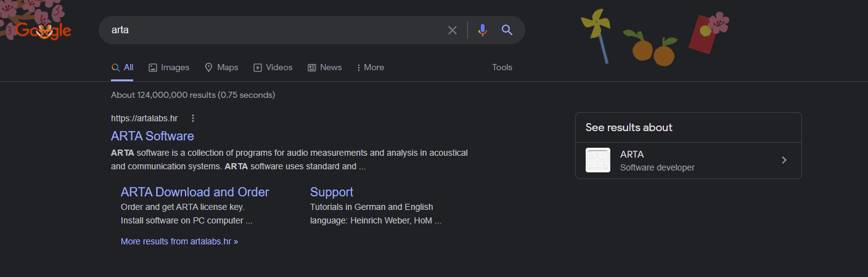Click the Google doodle logo
Screen dimensions: 868x277
pyautogui.click(x=43, y=30)
